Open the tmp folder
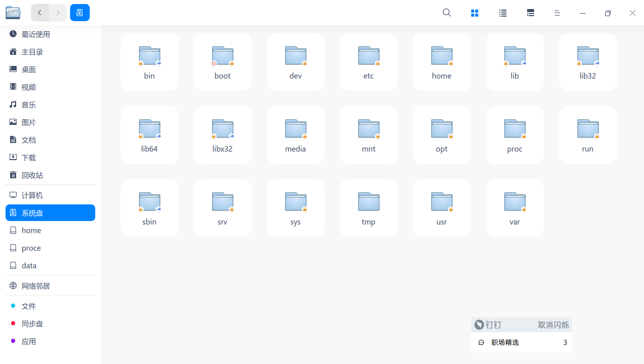 tap(369, 208)
